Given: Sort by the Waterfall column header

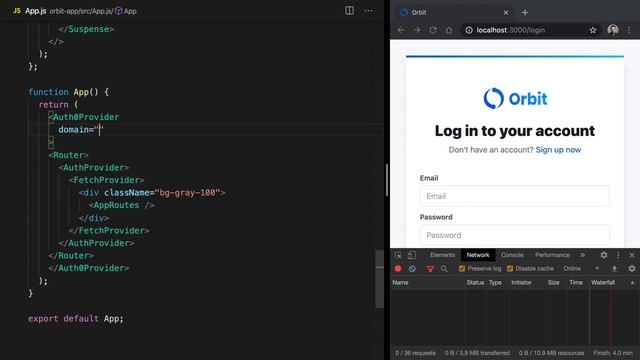Looking at the screenshot, I should pos(603,282).
